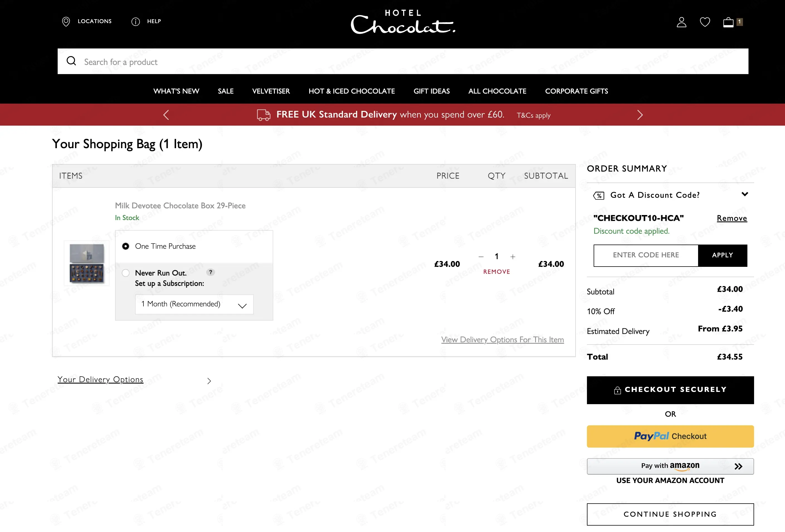Click the Locations link
Image resolution: width=785 pixels, height=532 pixels.
tap(95, 21)
